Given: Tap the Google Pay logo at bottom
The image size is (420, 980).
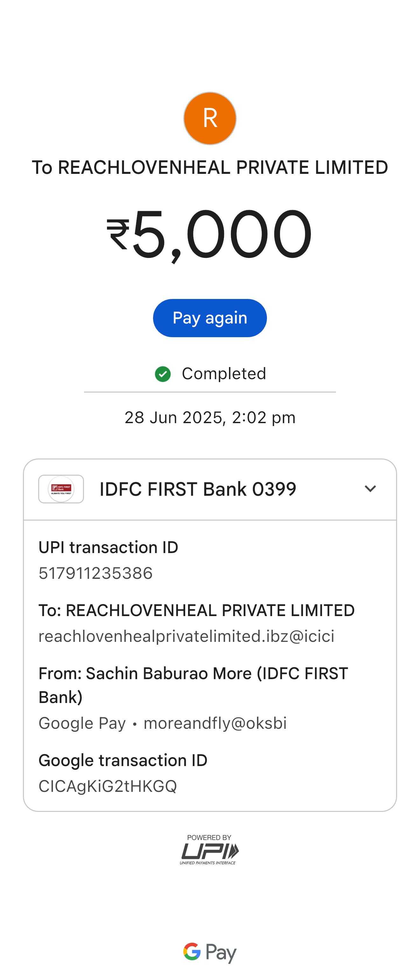Looking at the screenshot, I should pos(210,952).
